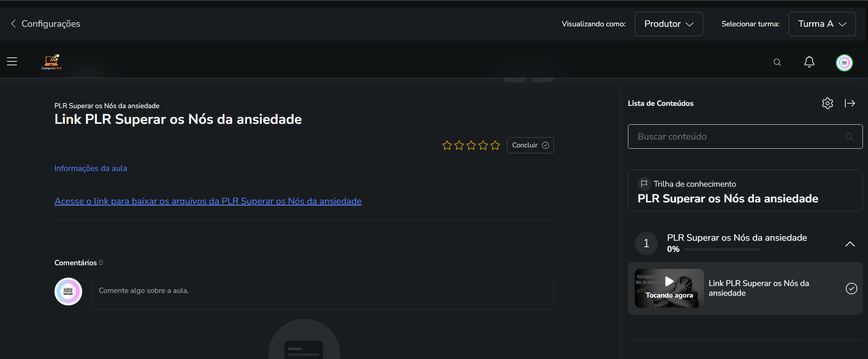This screenshot has height=359, width=868.
Task: Go back to Configurações
Action: [x=45, y=24]
